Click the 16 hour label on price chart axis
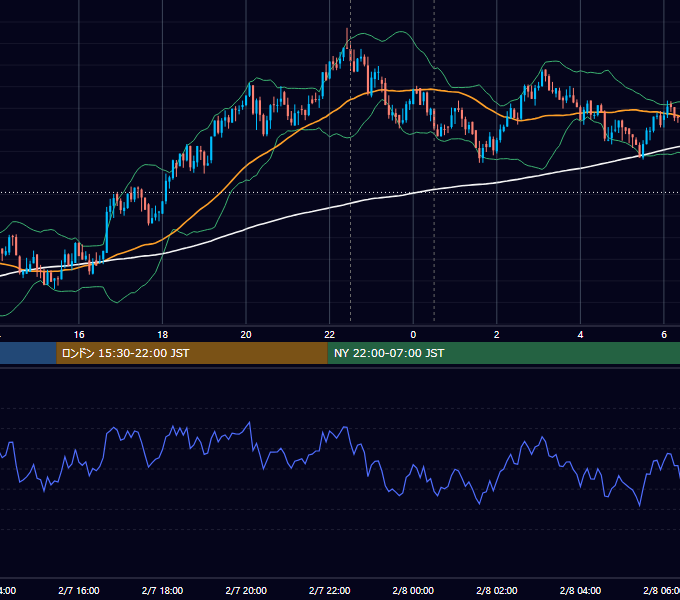Image resolution: width=680 pixels, height=600 pixels. point(79,335)
